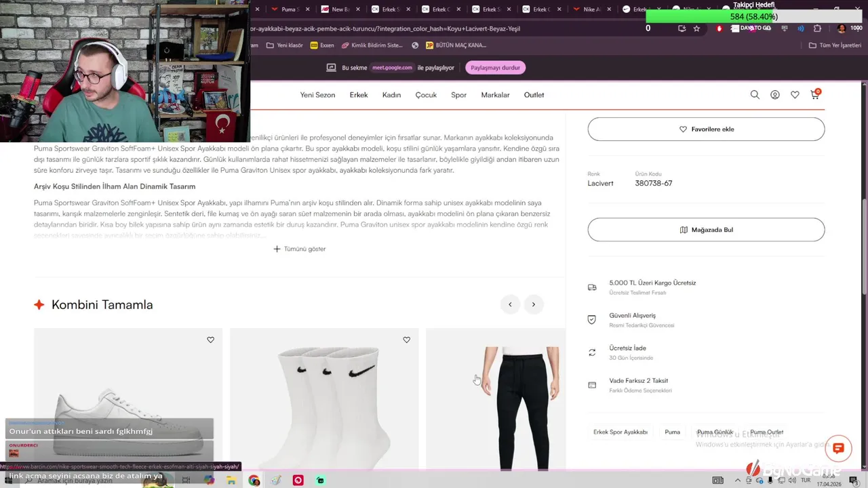
Task: Open Chrome profile avatar
Action: (x=842, y=28)
